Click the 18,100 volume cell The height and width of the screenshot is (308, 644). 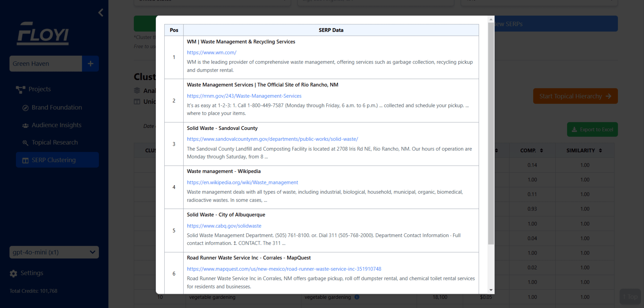coord(440,297)
